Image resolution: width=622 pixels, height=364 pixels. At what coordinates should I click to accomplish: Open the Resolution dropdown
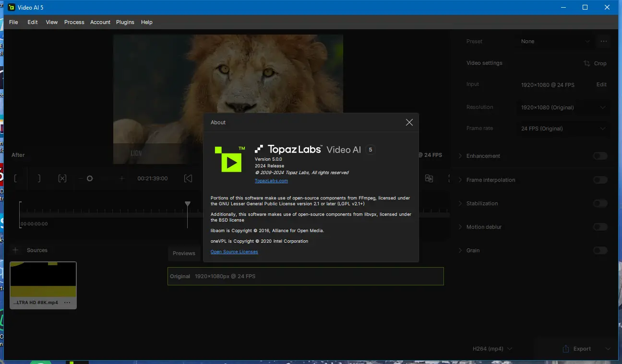point(563,107)
